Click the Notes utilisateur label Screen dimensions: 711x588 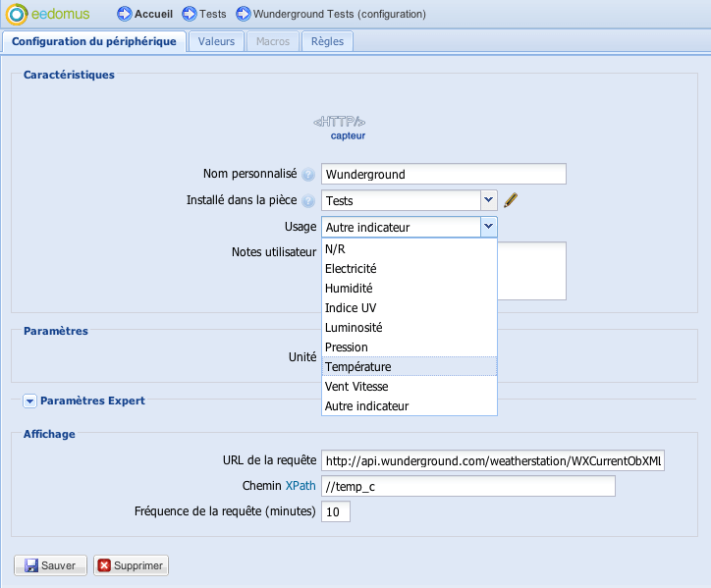pyautogui.click(x=274, y=252)
